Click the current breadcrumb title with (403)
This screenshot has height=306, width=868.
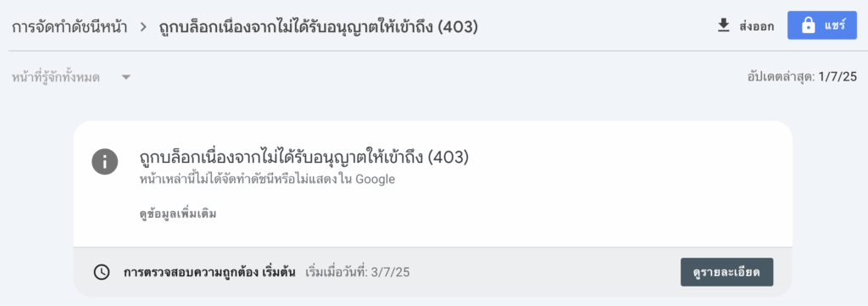click(x=319, y=26)
